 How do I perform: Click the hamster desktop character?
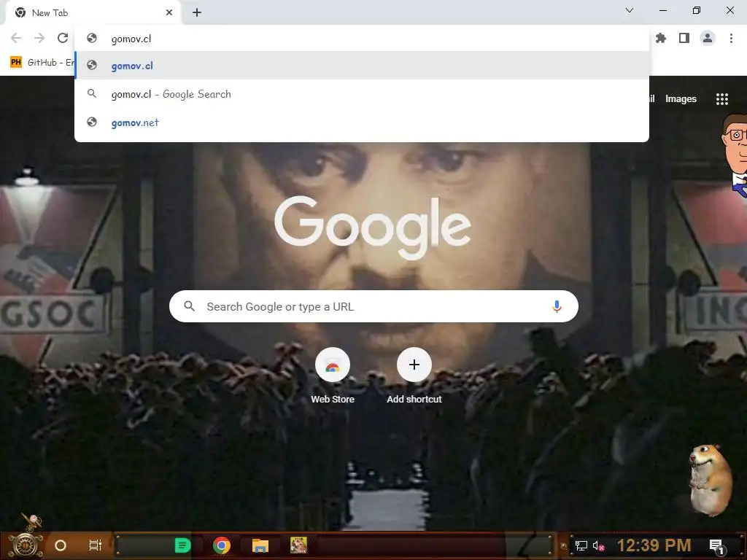coord(711,480)
